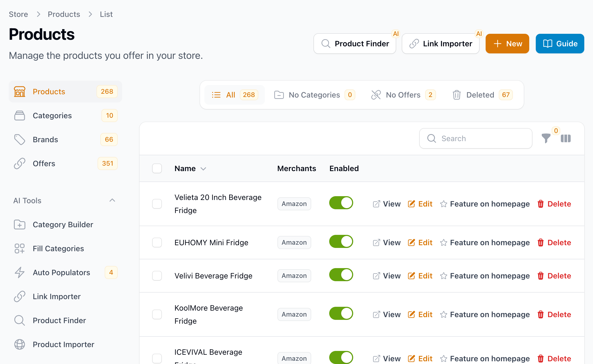Open the Categories sidebar section
Image resolution: width=593 pixels, height=364 pixels.
[x=65, y=116]
